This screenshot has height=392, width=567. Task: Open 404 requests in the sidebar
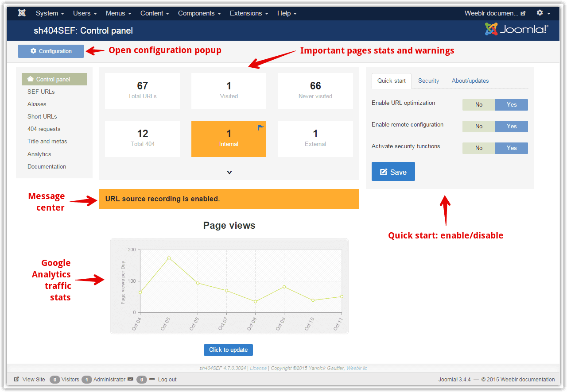point(44,129)
